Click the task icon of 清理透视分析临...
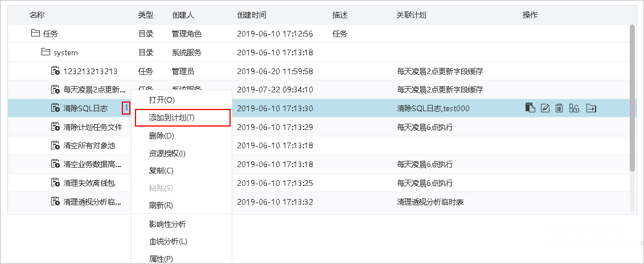The width and height of the screenshot is (644, 264). pyautogui.click(x=55, y=201)
